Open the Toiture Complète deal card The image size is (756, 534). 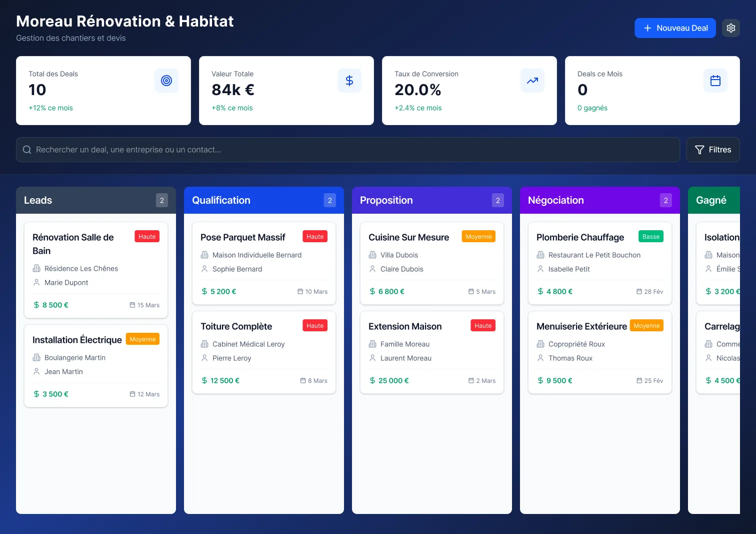263,352
